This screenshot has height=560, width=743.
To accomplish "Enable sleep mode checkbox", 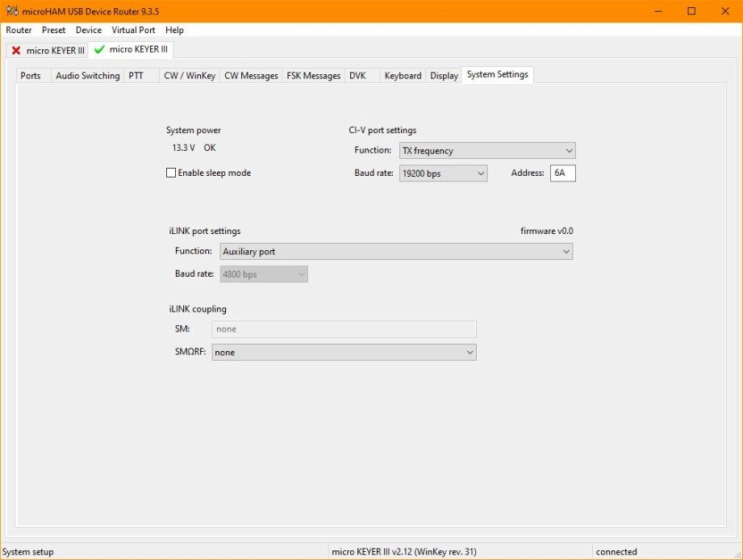I will point(171,173).
